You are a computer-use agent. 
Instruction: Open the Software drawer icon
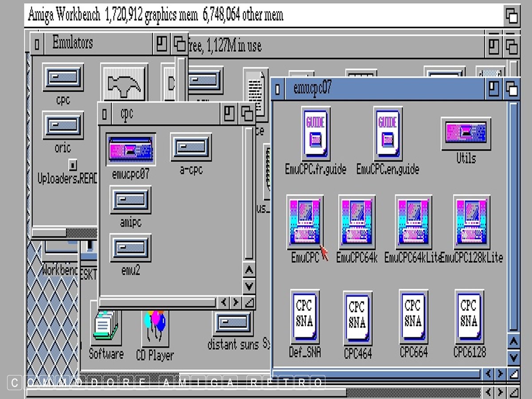click(x=106, y=326)
